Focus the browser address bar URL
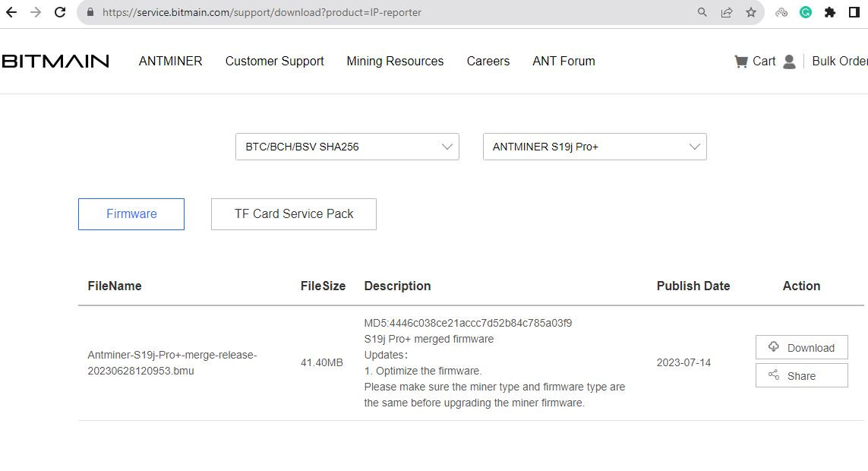Image resolution: width=868 pixels, height=471 pixels. 262,12
